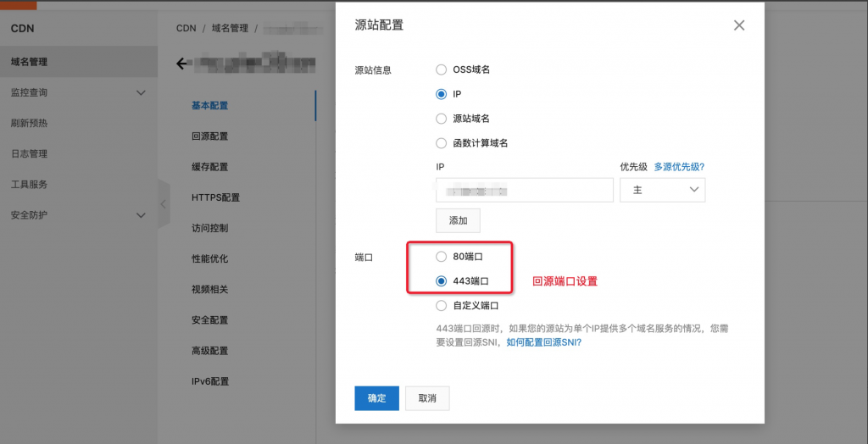
Task: Switch to the 访问控制 tab
Action: [210, 228]
